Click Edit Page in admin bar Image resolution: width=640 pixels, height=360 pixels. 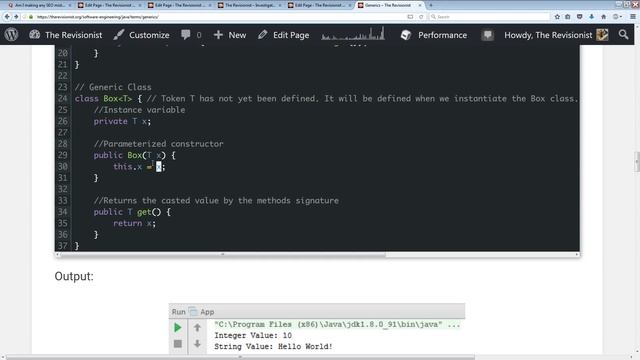(283, 35)
